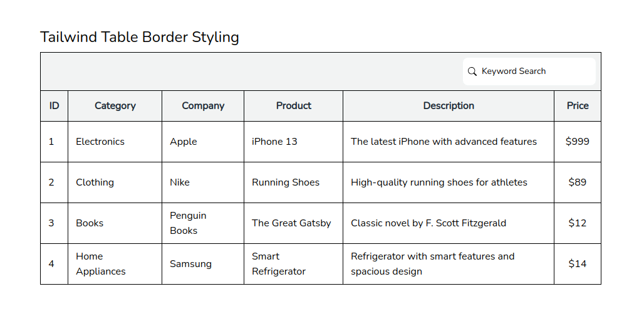The height and width of the screenshot is (316, 644).
Task: Click the Home Appliances category cell
Action: click(101, 264)
